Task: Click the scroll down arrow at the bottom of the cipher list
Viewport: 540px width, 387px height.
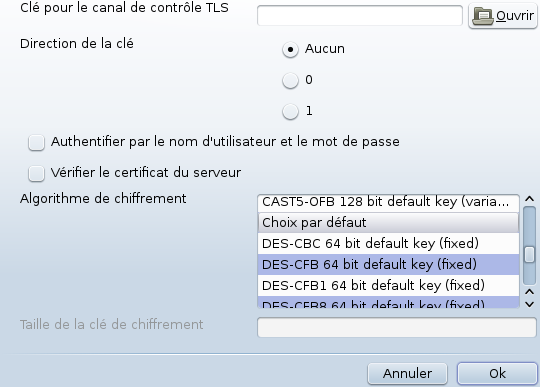Action: click(x=529, y=304)
